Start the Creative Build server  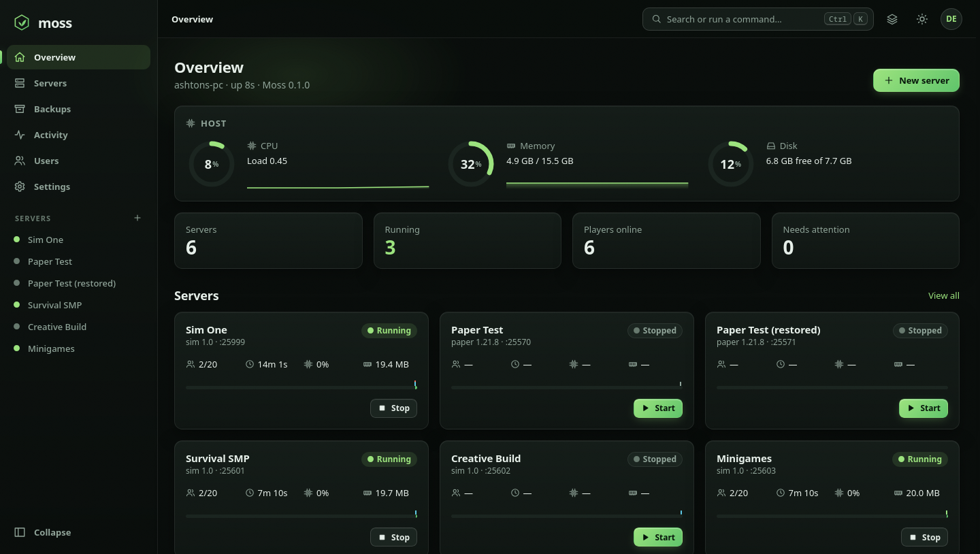[658, 537]
